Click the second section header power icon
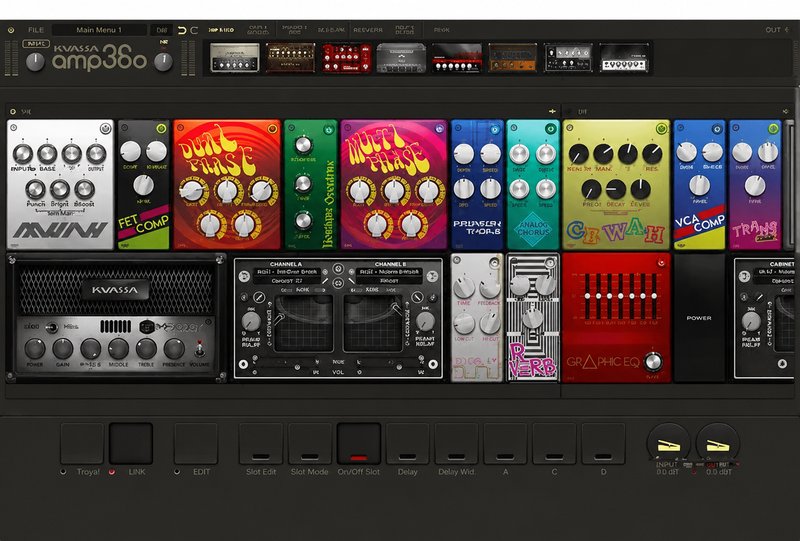 tap(570, 111)
